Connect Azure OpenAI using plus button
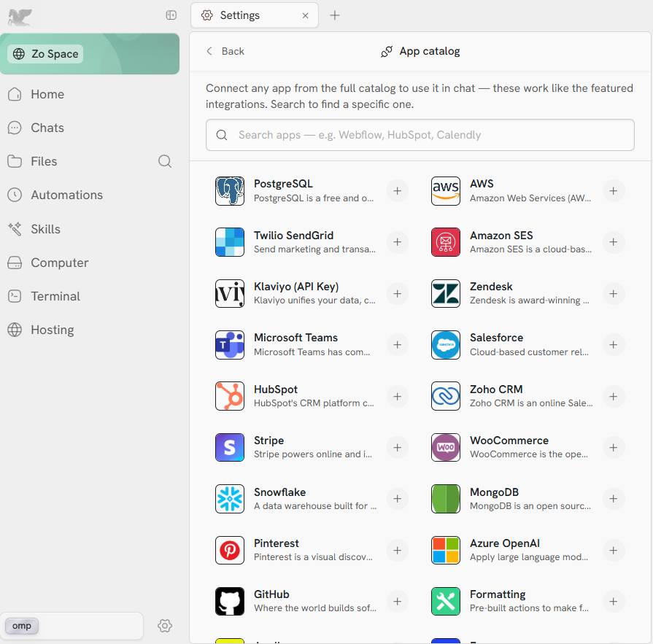The width and height of the screenshot is (653, 644). 614,551
